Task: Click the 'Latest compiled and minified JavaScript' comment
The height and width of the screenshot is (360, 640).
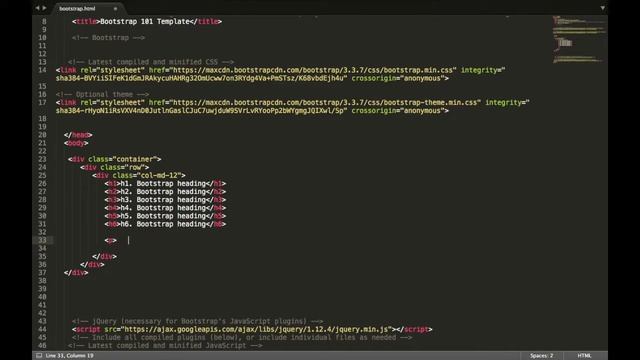Action: pos(165,346)
